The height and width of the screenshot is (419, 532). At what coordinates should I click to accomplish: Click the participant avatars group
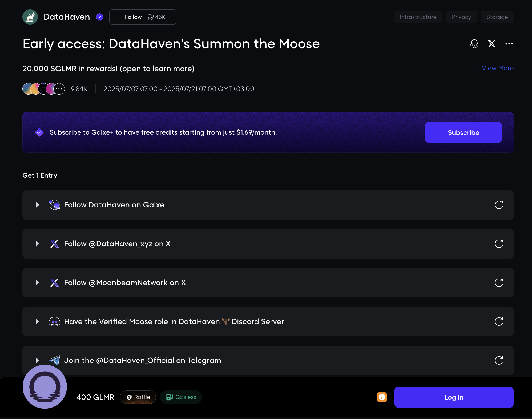(43, 89)
